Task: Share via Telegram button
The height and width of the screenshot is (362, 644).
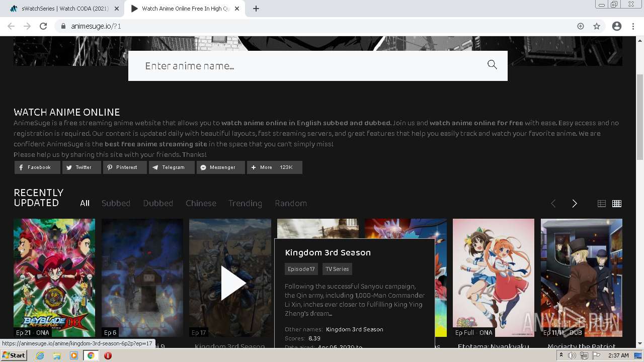Action: [x=172, y=167]
